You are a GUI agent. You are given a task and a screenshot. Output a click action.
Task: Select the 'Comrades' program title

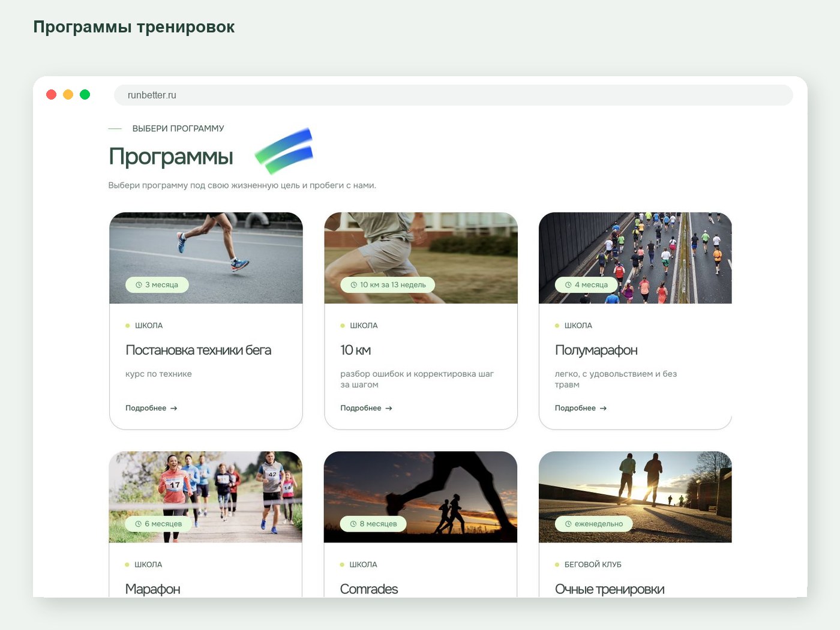[368, 589]
